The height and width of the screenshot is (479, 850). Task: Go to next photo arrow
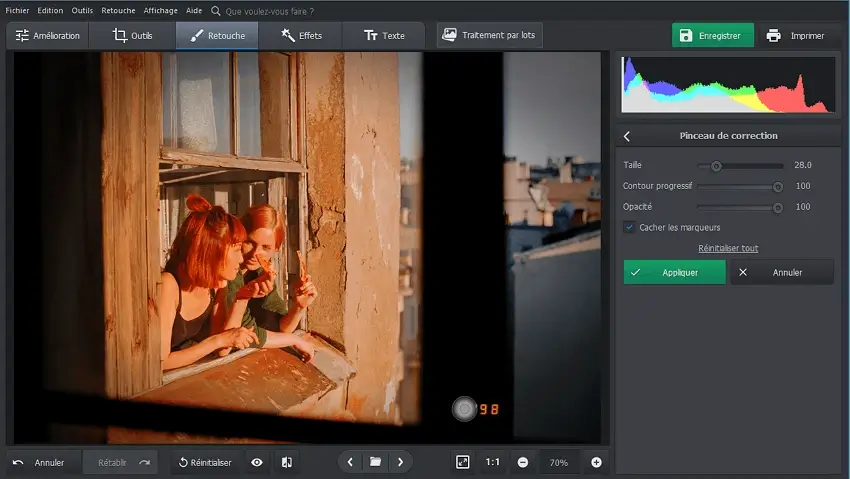[400, 462]
